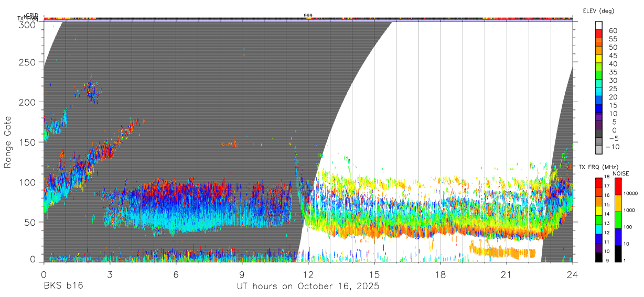Click the "300" range gate tick label
The height and width of the screenshot is (297, 644).
(x=28, y=25)
